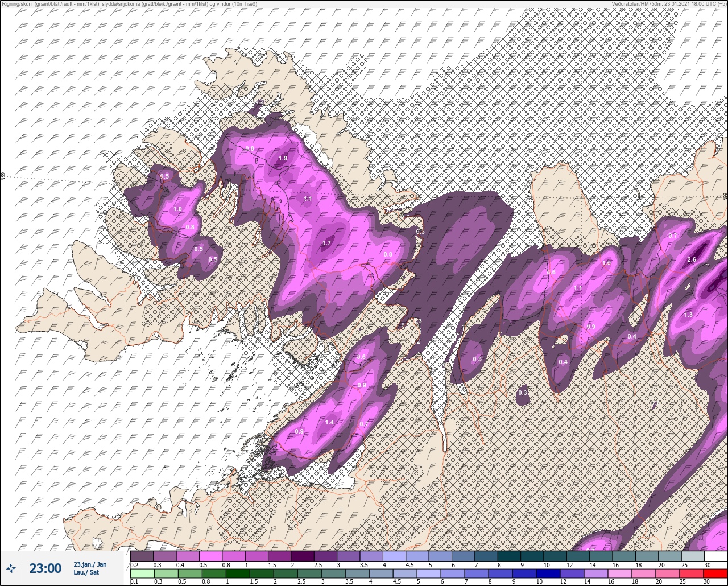Click the 2.6 precipitation value on the map

tap(692, 259)
